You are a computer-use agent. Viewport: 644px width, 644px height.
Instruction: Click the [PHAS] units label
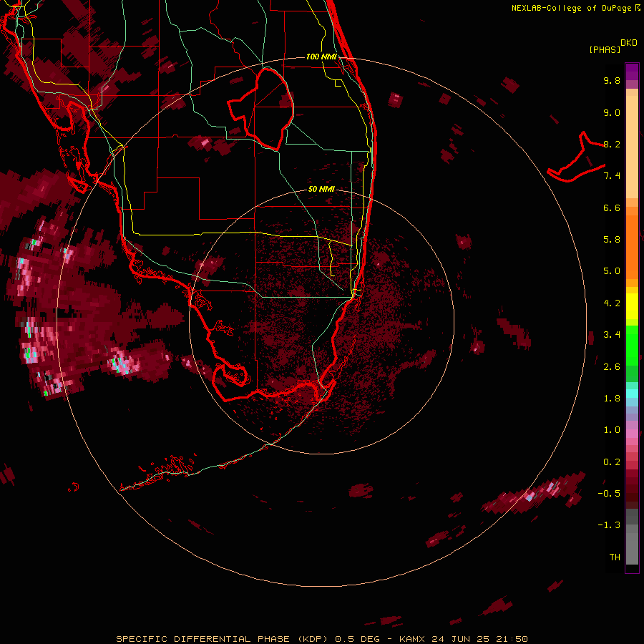(605, 49)
